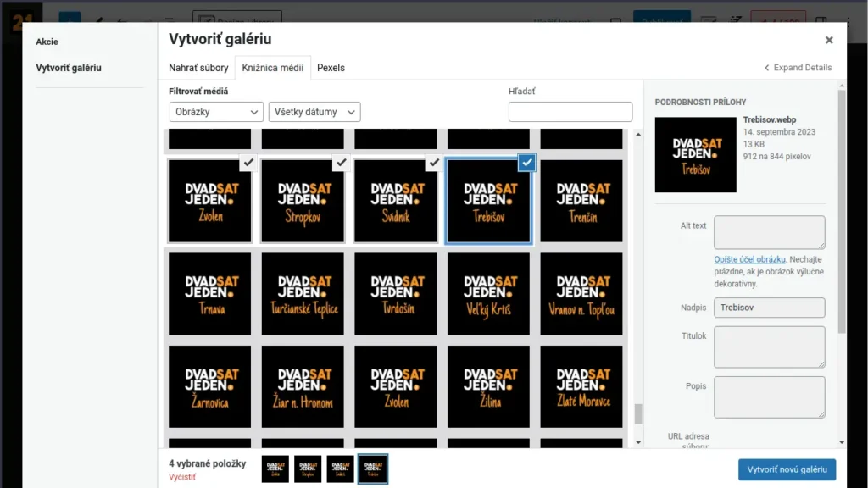The height and width of the screenshot is (488, 868).
Task: Select the Trnava image thumbnail
Action: click(x=210, y=294)
